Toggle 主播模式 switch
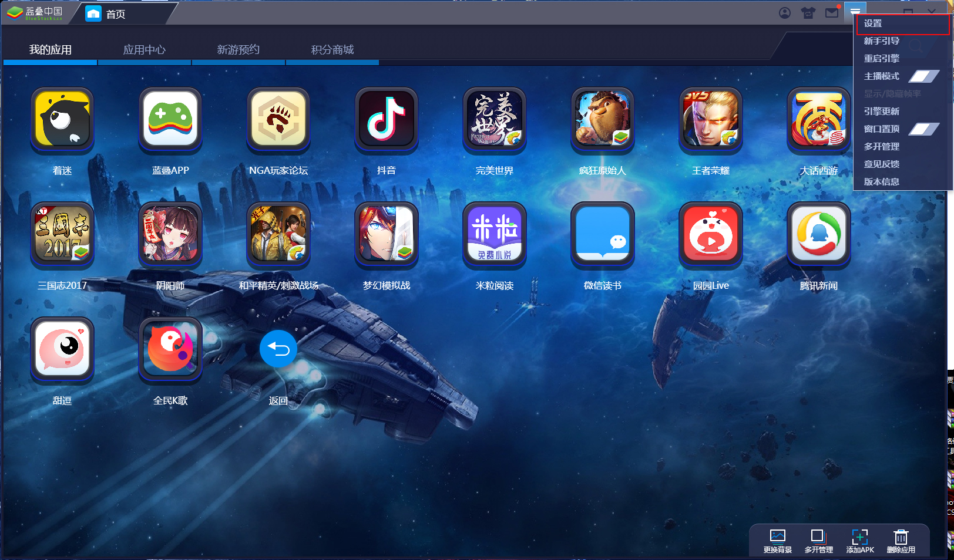The height and width of the screenshot is (560, 954). pos(923,76)
